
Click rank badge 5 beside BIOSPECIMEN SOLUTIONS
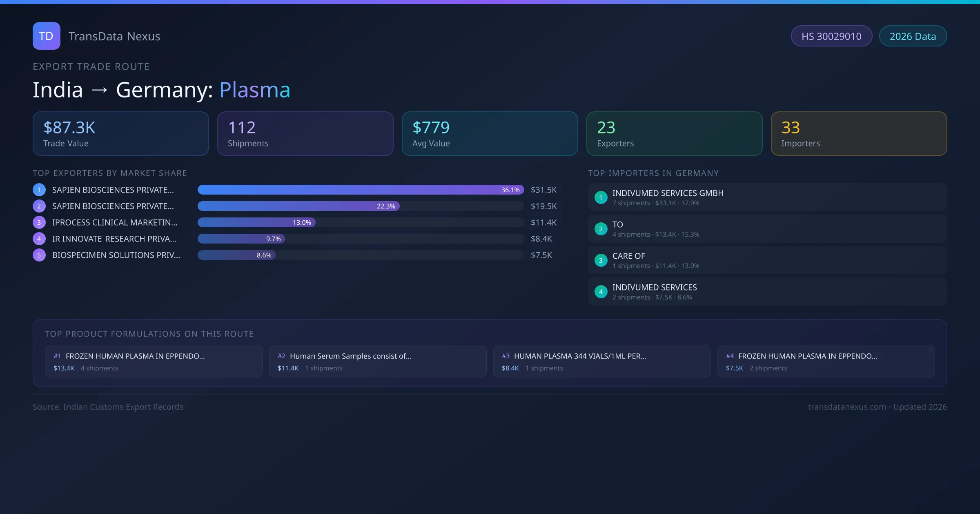[x=39, y=255]
